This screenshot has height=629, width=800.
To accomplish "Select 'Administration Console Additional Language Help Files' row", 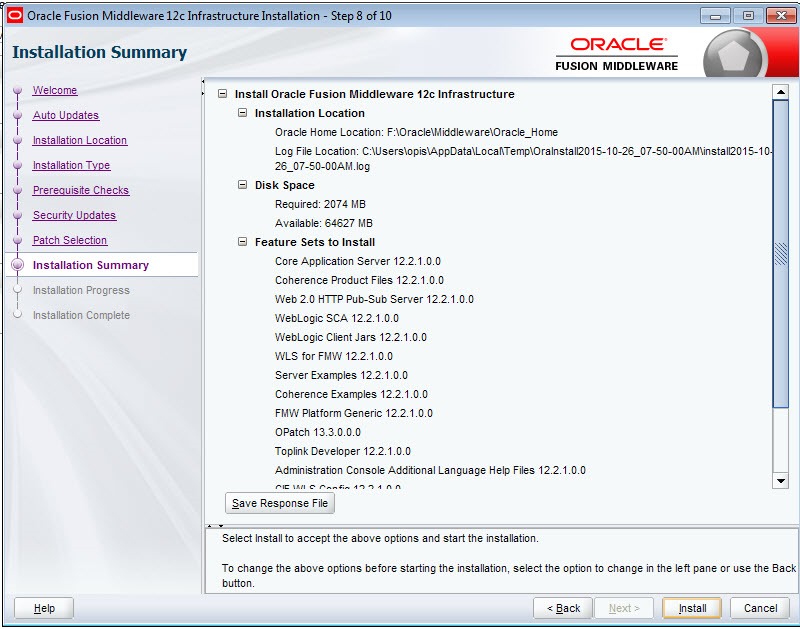I will (430, 470).
